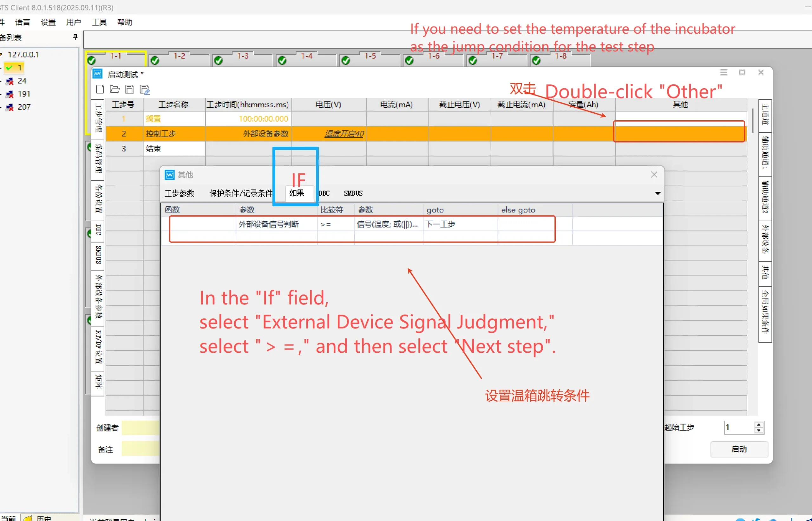Open the 设置 menu
Screen dimensions: 812x521
48,22
